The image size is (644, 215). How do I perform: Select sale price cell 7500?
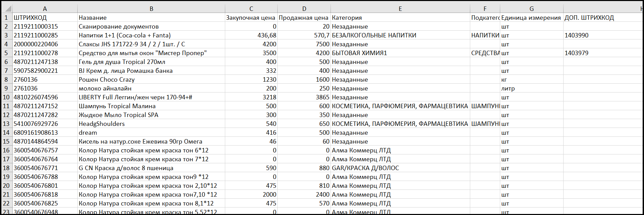pos(304,44)
